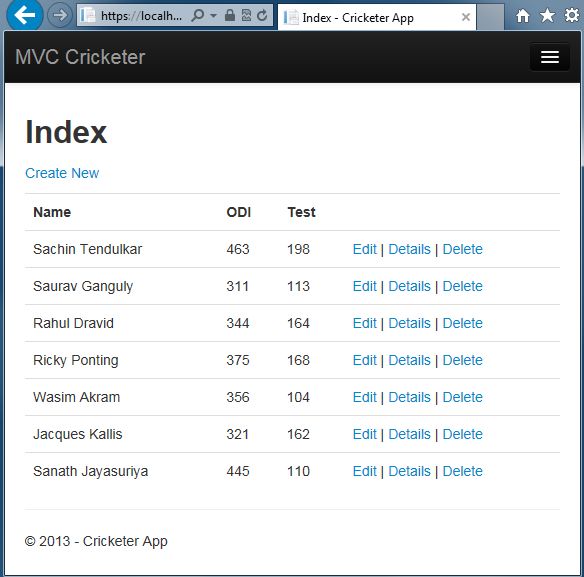
Task: View Details for Sachin Tendulkar
Action: click(x=409, y=249)
